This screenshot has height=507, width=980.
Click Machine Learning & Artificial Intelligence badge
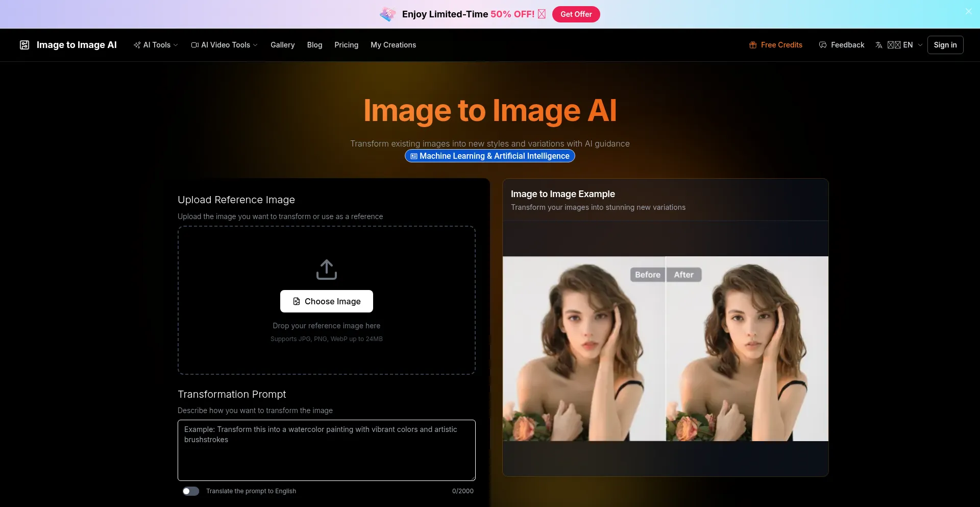click(x=490, y=156)
